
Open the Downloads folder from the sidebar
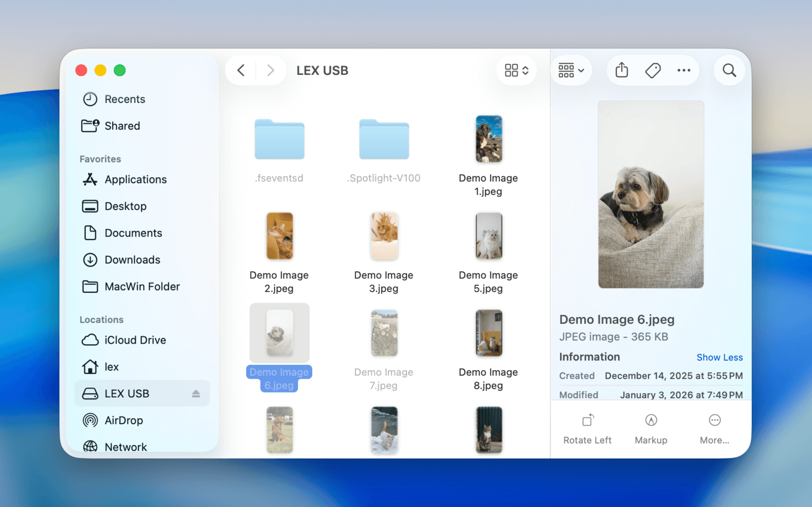click(132, 260)
